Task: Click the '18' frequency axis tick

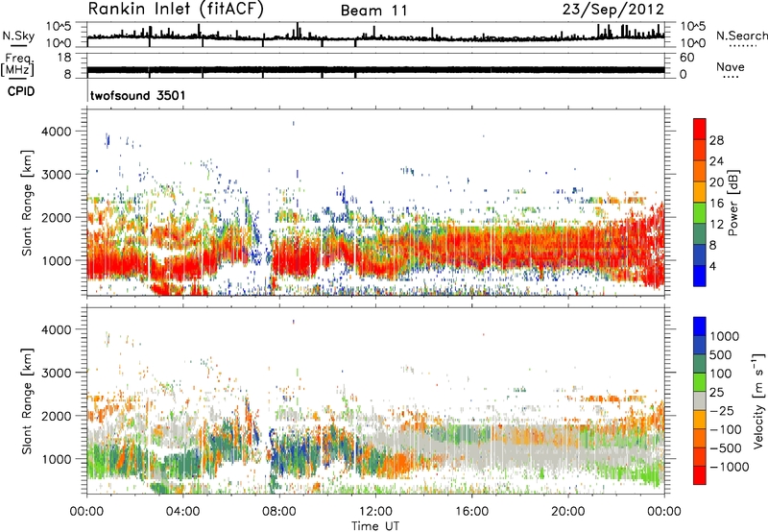Action: point(64,58)
